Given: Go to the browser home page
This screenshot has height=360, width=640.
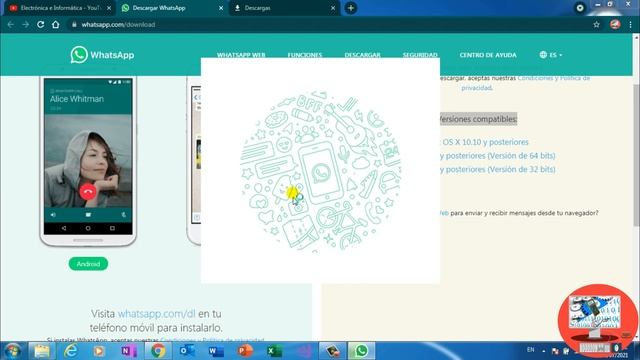Looking at the screenshot, I should pos(56,24).
